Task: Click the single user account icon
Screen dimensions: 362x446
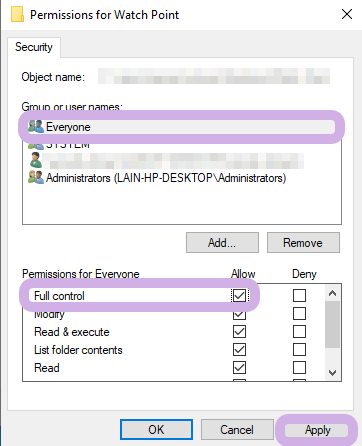Action: click(35, 160)
